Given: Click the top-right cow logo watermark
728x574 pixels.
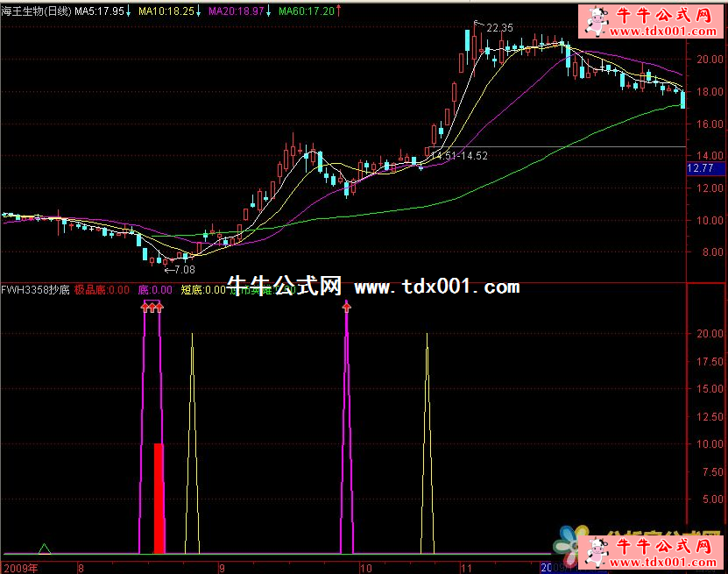Looking at the screenshot, I should [x=597, y=21].
